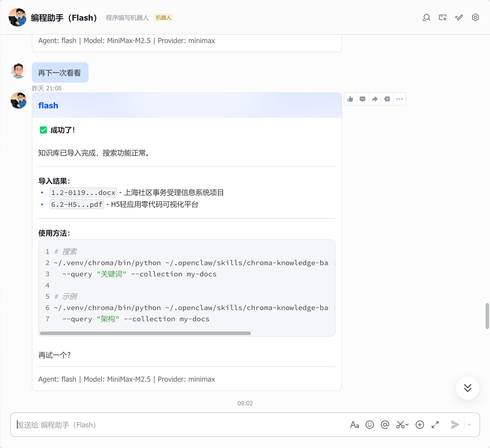490x448 pixels.
Task: Forward the flash message
Action: click(375, 99)
